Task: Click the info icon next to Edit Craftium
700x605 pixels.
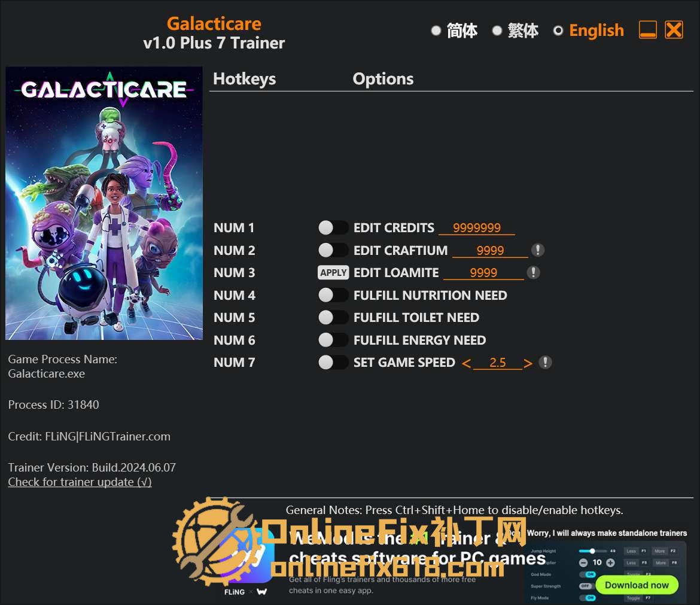Action: tap(538, 250)
